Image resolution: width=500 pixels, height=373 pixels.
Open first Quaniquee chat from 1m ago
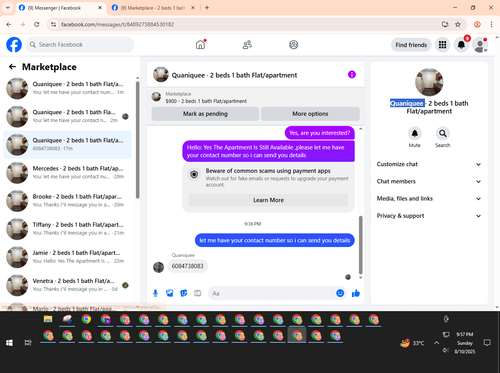tap(67, 88)
